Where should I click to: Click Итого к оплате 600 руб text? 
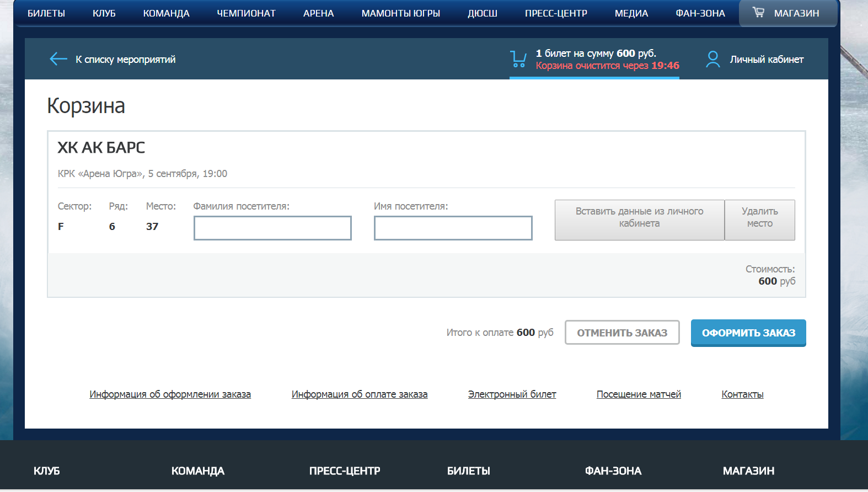[x=500, y=333]
